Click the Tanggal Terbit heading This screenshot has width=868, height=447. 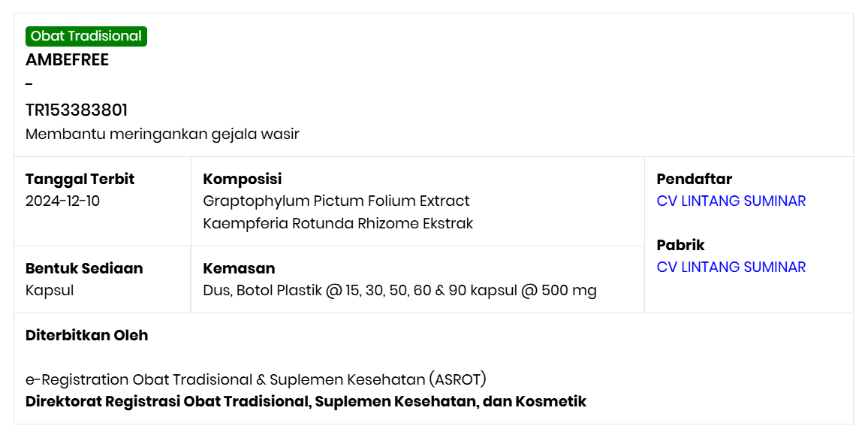click(80, 179)
